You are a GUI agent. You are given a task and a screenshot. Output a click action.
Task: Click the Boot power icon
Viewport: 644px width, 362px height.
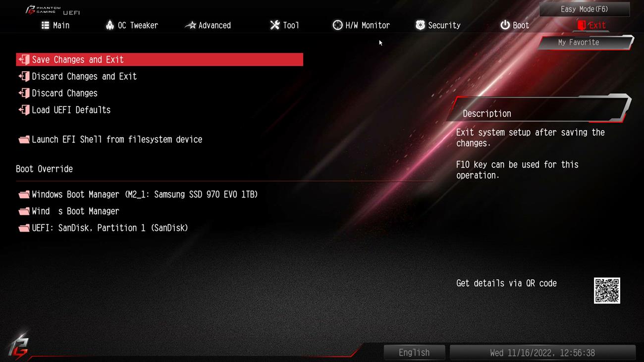coord(505,25)
